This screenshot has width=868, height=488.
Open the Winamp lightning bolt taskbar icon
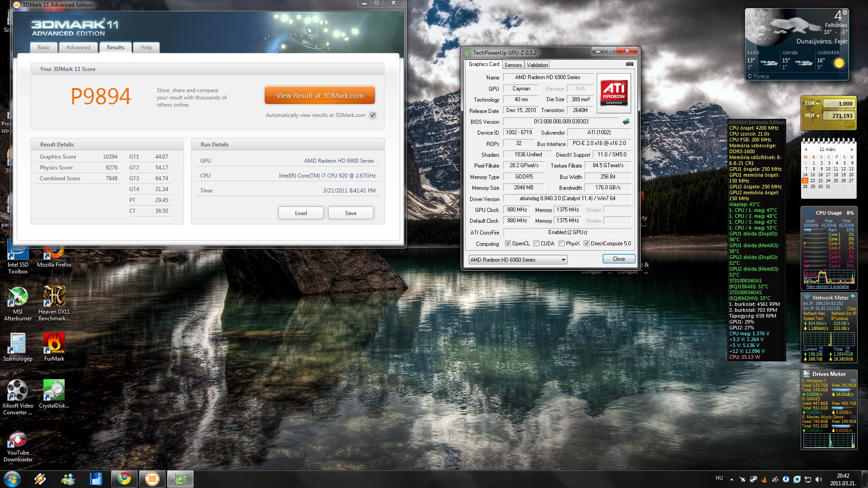pos(40,479)
